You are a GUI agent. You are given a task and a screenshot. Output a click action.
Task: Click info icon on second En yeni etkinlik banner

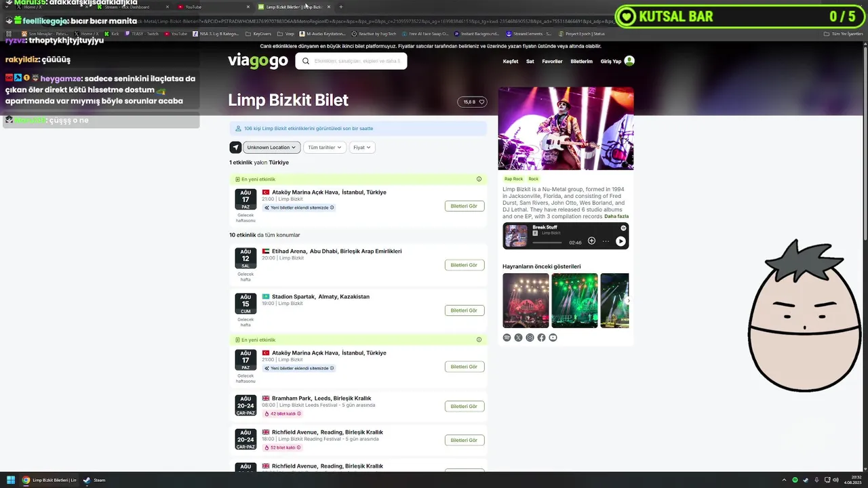(x=479, y=340)
